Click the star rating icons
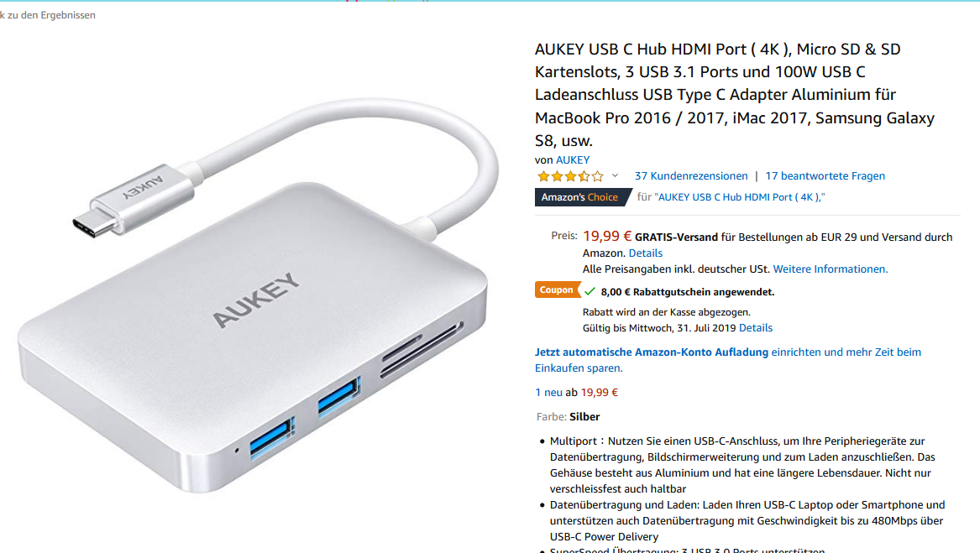 point(570,176)
